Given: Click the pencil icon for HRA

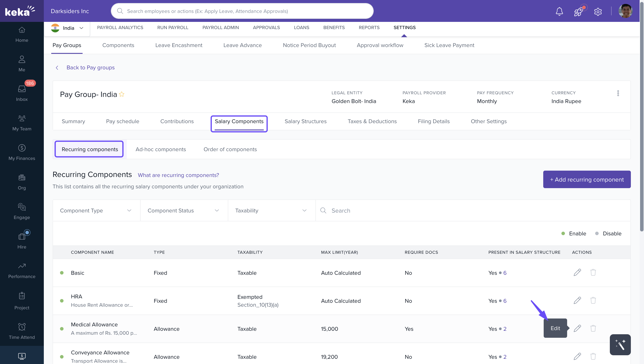Looking at the screenshot, I should click(x=577, y=300).
